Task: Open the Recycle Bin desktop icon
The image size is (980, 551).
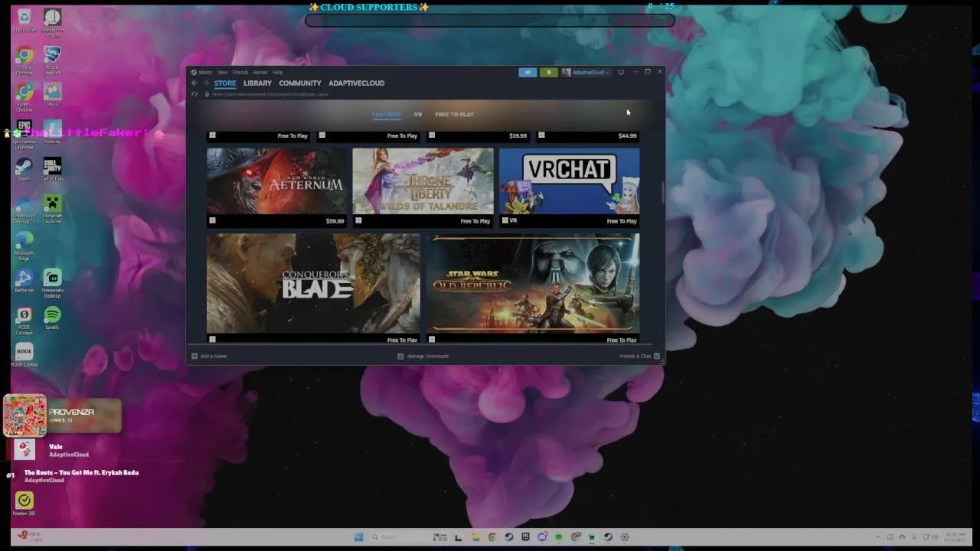Action: [24, 21]
